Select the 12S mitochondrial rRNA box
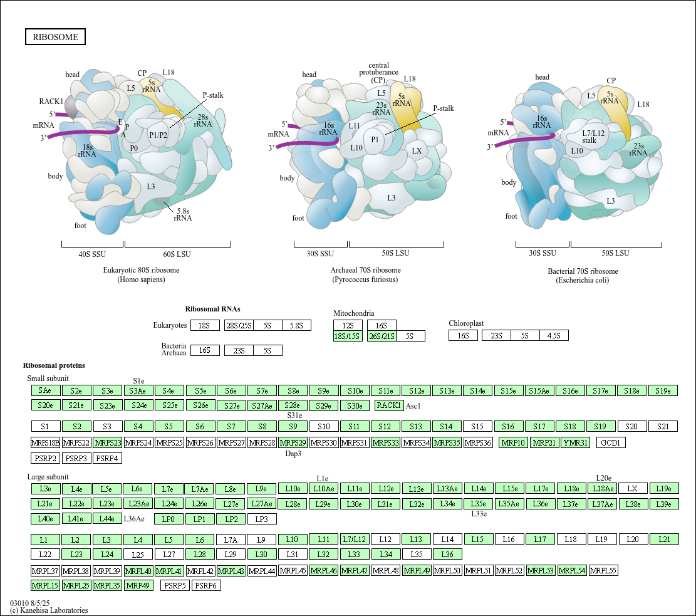The height and width of the screenshot is (616, 696). [x=348, y=326]
